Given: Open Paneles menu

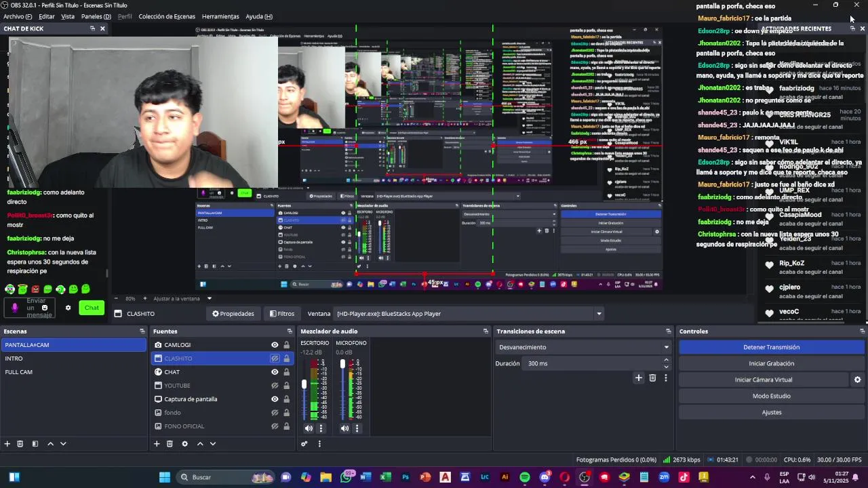Looking at the screenshot, I should 96,16.
